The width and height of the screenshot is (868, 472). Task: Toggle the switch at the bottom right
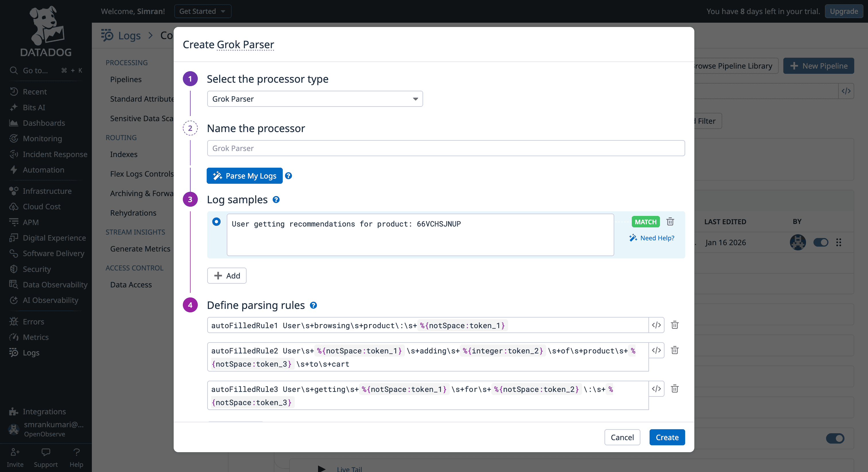click(835, 438)
